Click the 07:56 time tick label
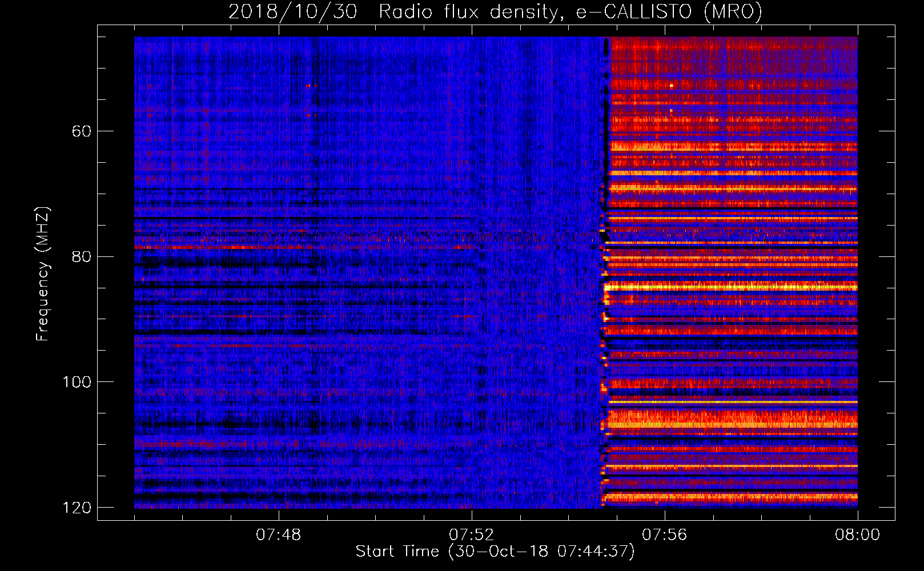This screenshot has width=924, height=571. click(665, 535)
